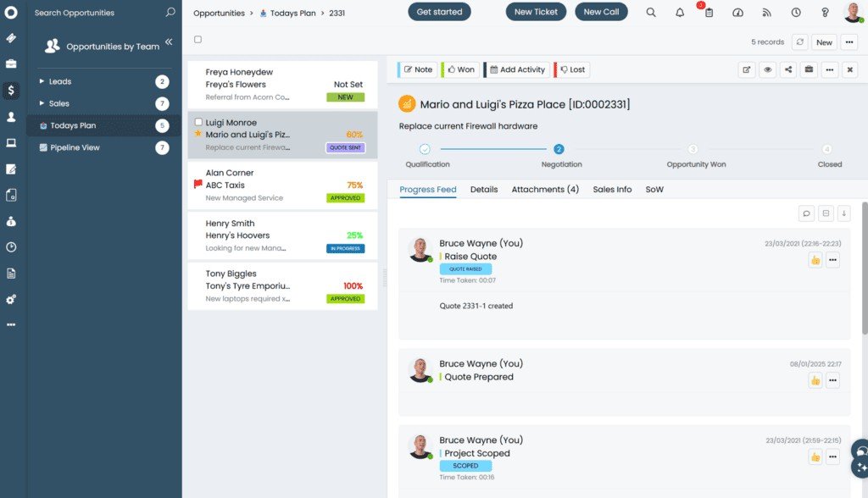Open edit-note icon in left sidebar
The image size is (868, 498).
10,169
